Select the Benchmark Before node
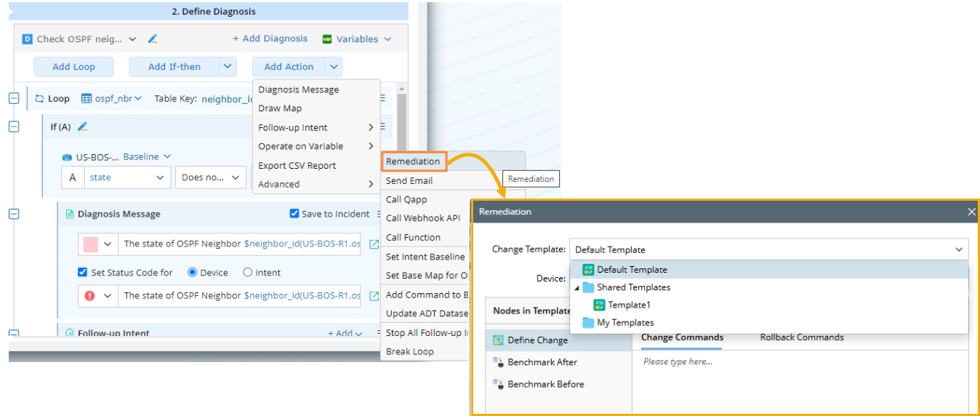This screenshot has height=416, width=980. (558, 384)
